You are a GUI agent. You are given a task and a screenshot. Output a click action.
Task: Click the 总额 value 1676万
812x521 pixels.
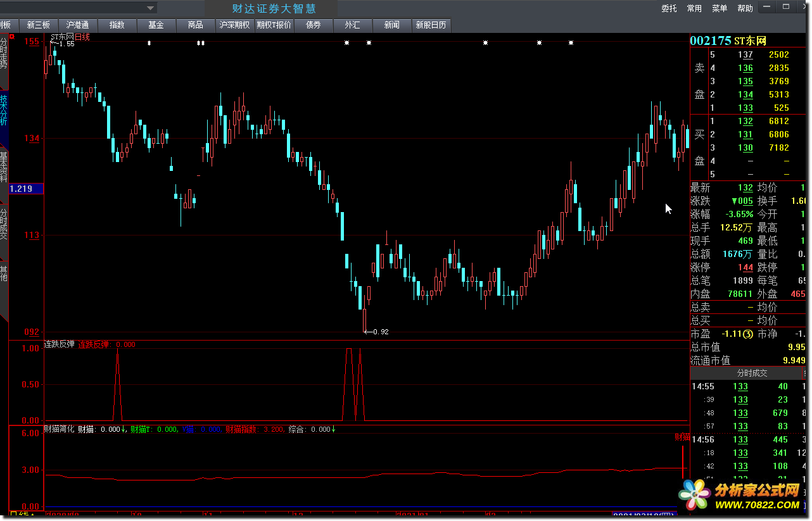tap(738, 254)
